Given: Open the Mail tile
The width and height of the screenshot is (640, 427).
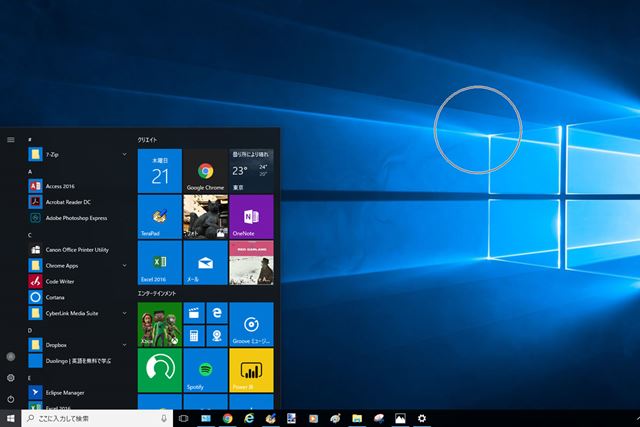Looking at the screenshot, I should 205,262.
